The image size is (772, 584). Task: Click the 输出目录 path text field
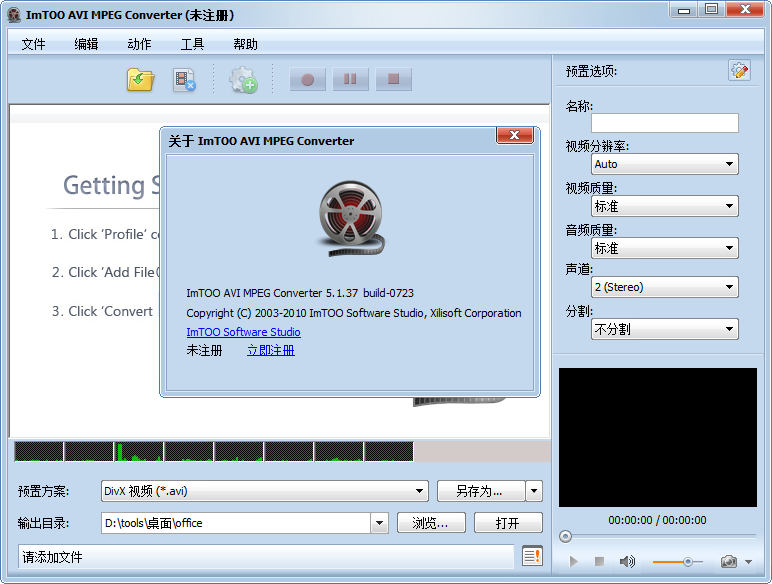pyautogui.click(x=236, y=523)
